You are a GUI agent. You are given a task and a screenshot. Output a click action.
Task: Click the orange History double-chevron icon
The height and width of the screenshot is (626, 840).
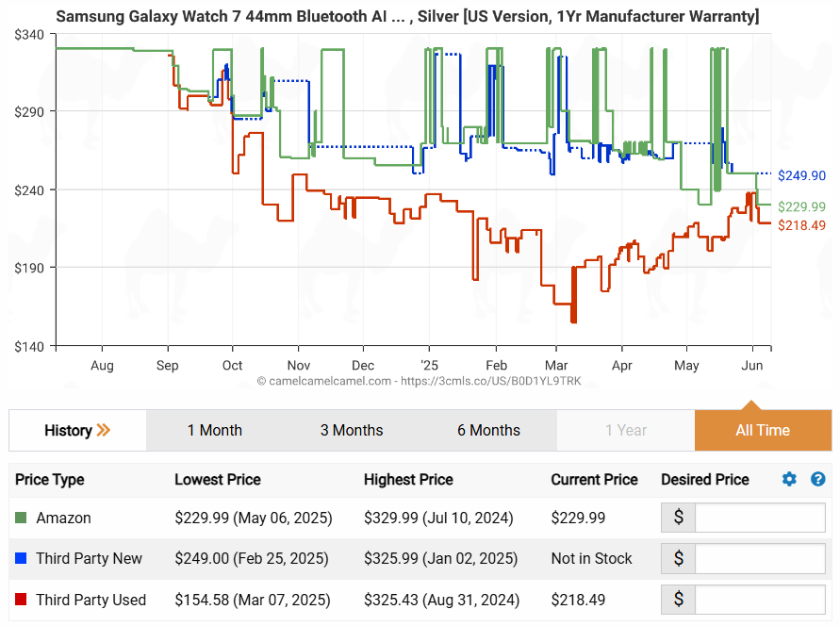pos(104,431)
